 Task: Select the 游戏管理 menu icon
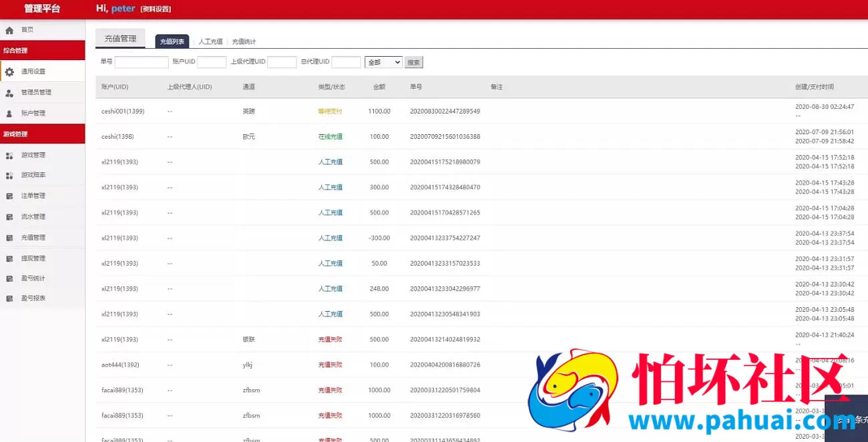pos(11,155)
